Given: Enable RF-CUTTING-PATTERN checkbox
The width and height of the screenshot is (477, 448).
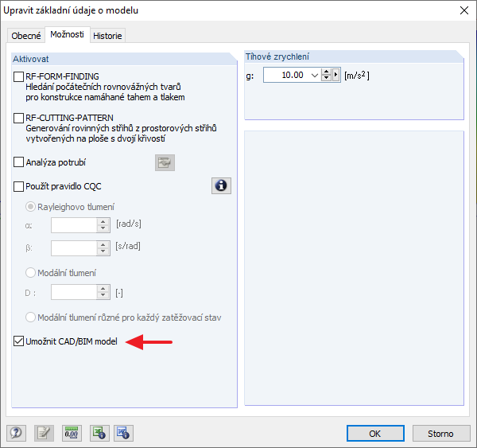Looking at the screenshot, I should (x=18, y=118).
